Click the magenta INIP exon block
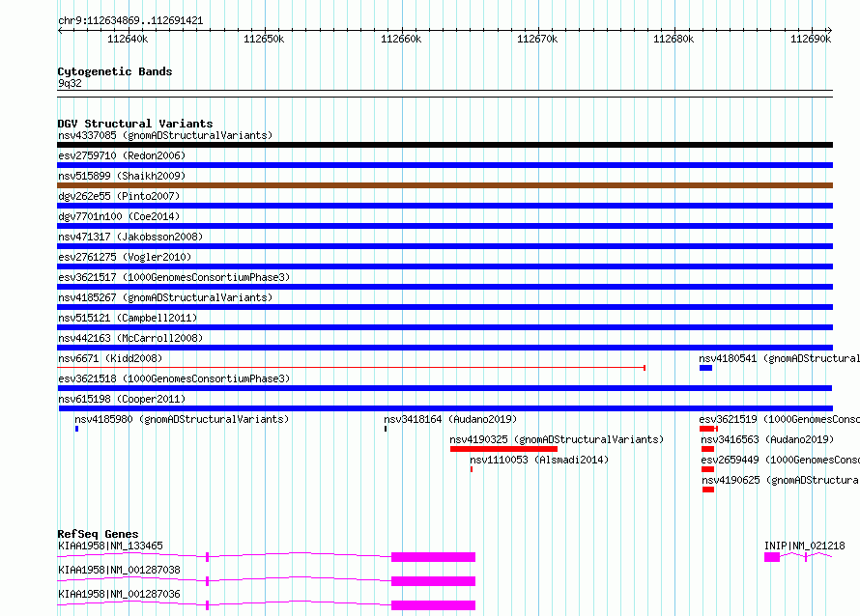 [x=772, y=557]
